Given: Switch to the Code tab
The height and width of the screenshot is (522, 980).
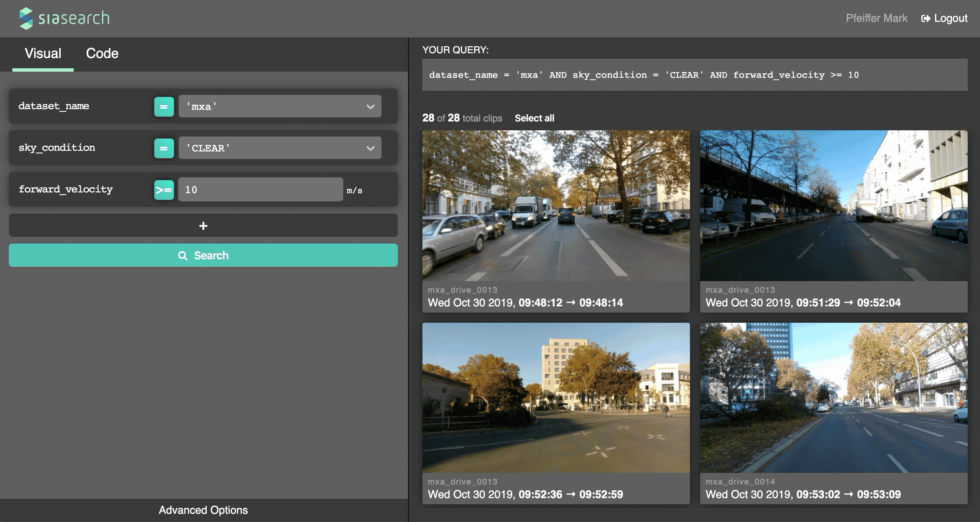Looking at the screenshot, I should pyautogui.click(x=102, y=54).
